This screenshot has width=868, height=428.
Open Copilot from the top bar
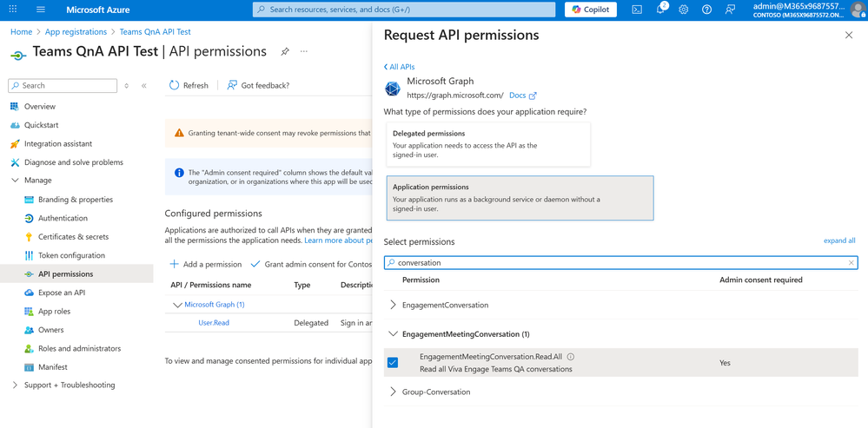coord(591,10)
